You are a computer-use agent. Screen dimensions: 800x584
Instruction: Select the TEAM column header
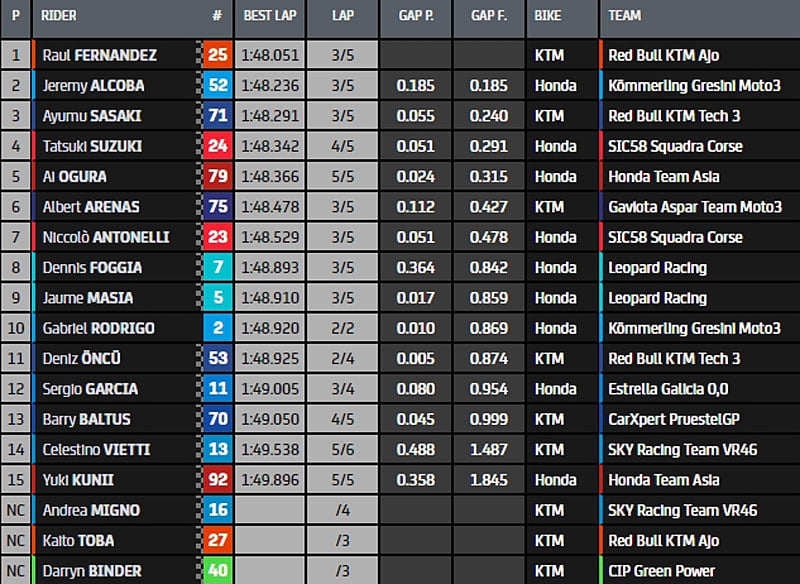tap(625, 16)
